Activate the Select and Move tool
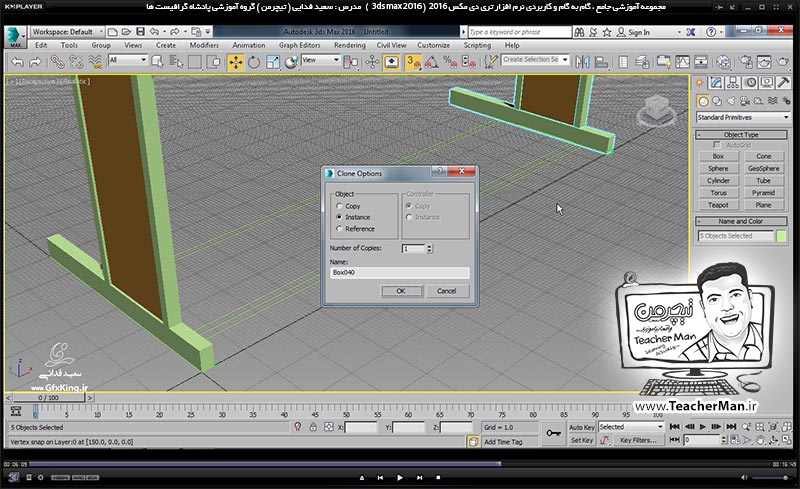The image size is (800, 489). pos(235,62)
